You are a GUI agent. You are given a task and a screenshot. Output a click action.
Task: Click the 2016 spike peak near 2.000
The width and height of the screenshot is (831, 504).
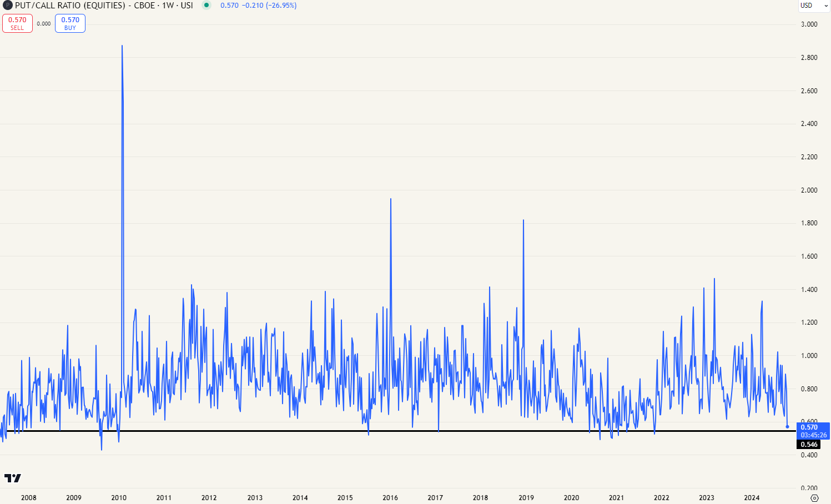coord(391,199)
